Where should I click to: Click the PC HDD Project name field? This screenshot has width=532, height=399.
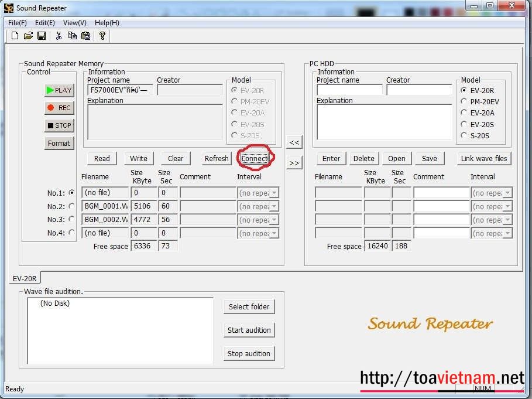[x=349, y=90]
